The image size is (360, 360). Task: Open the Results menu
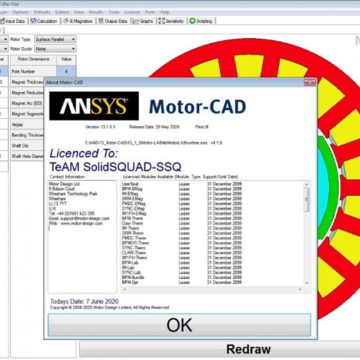(x=96, y=12)
